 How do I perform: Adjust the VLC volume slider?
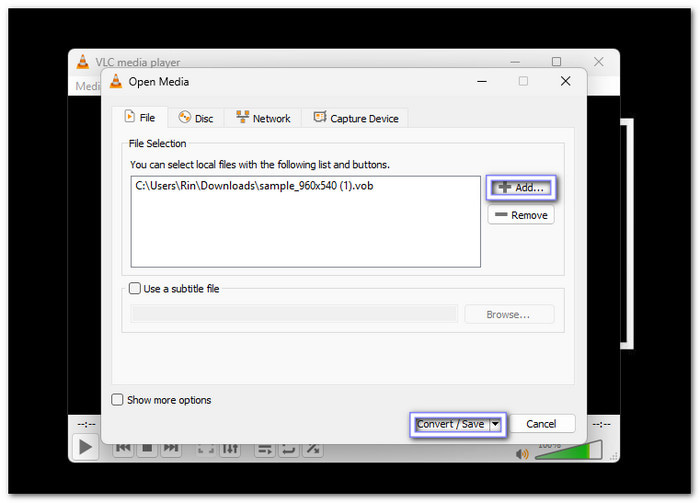568,450
